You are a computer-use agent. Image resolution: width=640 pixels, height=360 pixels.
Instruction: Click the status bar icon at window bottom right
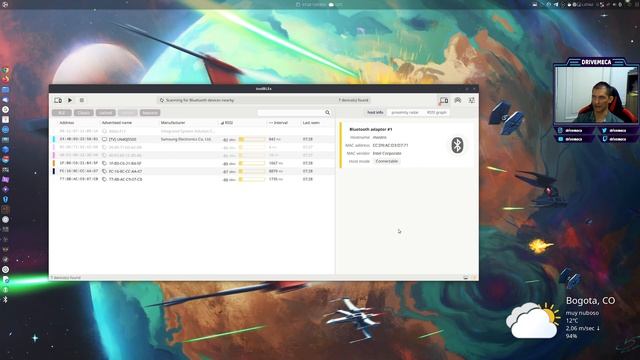[x=466, y=278]
